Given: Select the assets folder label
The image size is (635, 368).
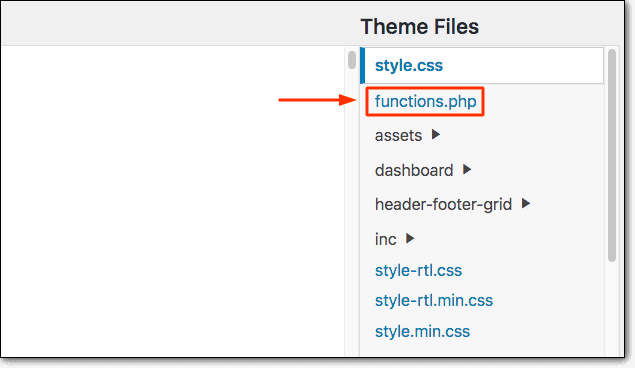Looking at the screenshot, I should (398, 136).
